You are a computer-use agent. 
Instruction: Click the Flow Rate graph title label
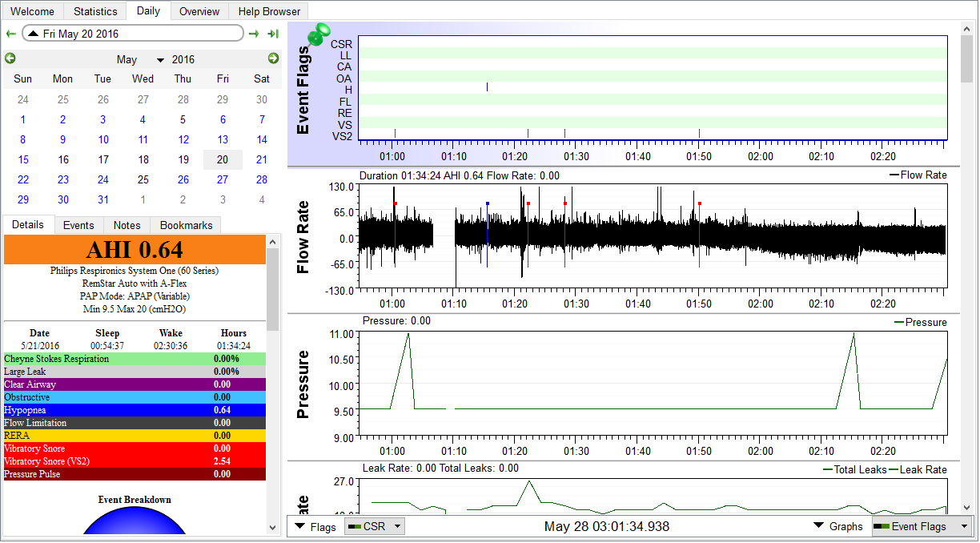[303, 237]
